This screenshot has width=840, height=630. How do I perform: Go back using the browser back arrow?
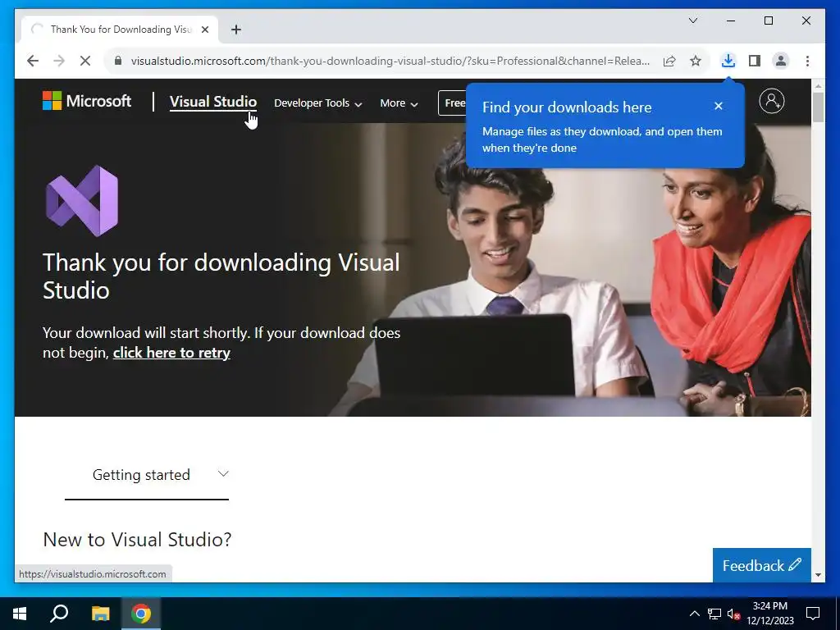(x=33, y=61)
